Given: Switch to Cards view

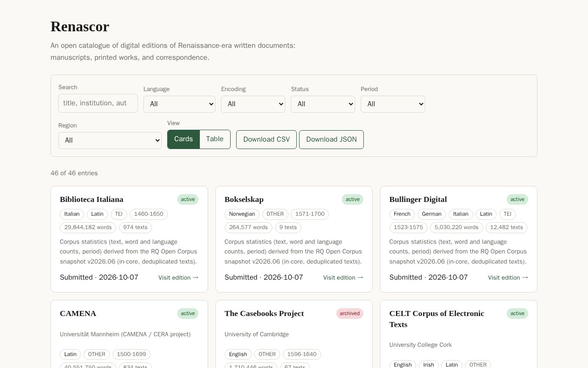Looking at the screenshot, I should pyautogui.click(x=183, y=139).
